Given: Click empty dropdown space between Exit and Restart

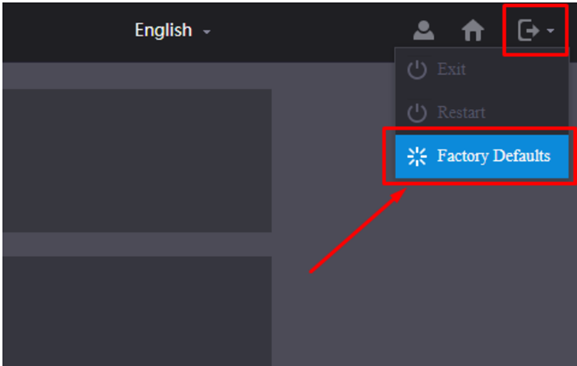Looking at the screenshot, I should [x=482, y=91].
